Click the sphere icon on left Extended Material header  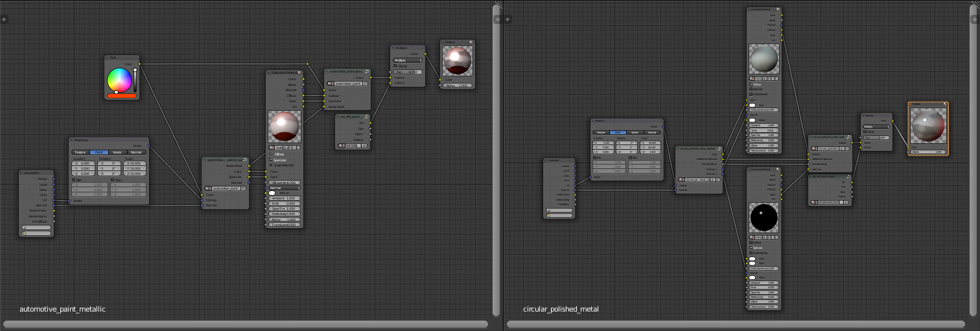(x=299, y=73)
